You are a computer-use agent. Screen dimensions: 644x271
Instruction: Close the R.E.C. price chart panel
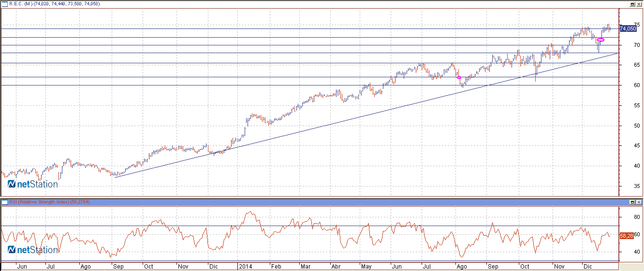(x=639, y=3)
